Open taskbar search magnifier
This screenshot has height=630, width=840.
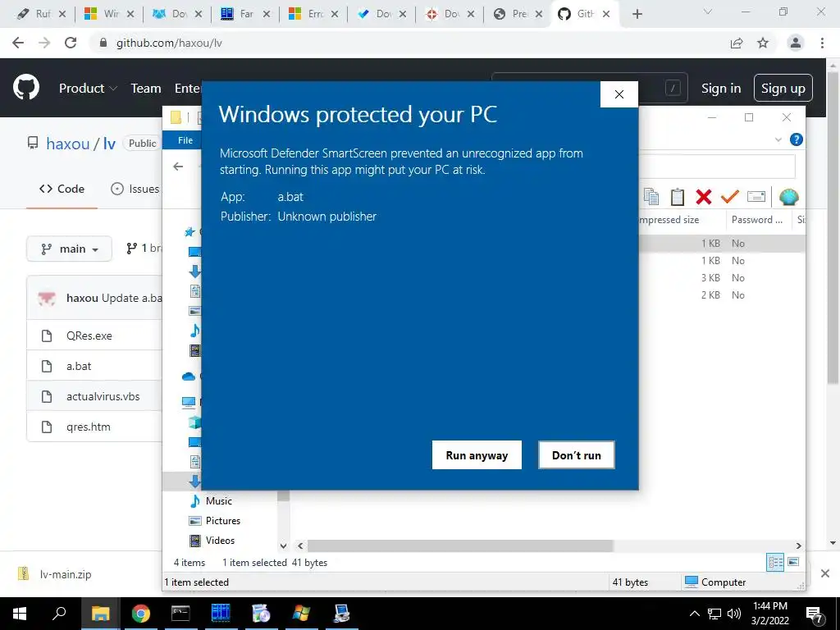(x=59, y=614)
